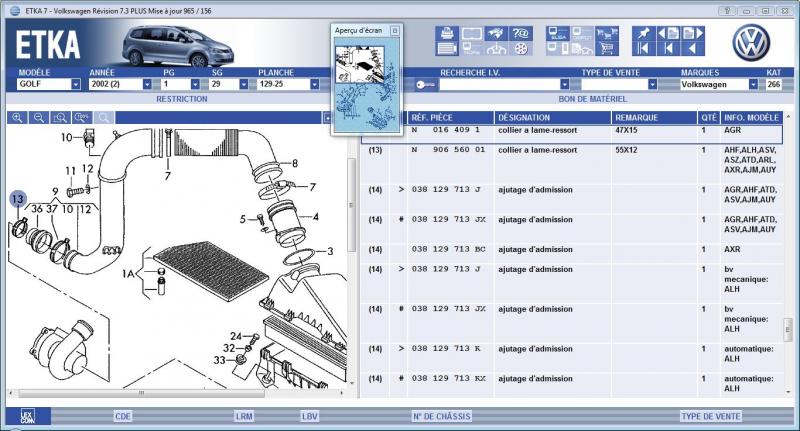The width and height of the screenshot is (800, 431).
Task: Open the SG dropdown showing 29
Action: pos(243,84)
